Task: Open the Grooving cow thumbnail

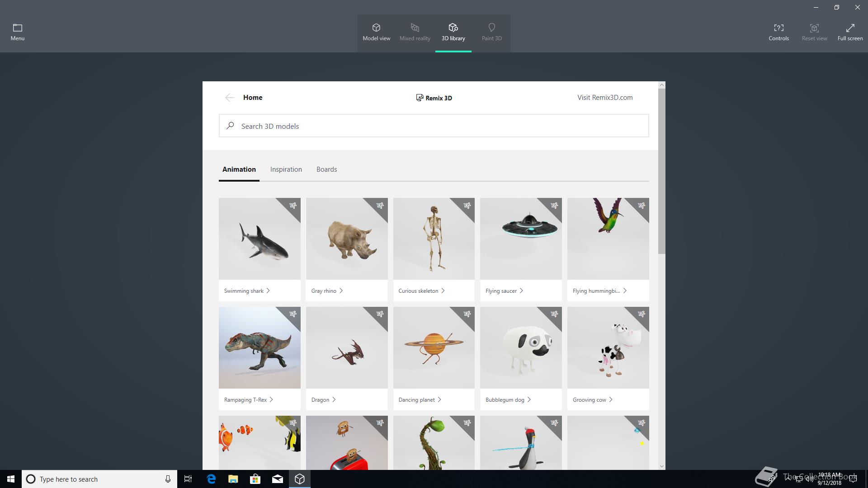Action: coord(608,347)
